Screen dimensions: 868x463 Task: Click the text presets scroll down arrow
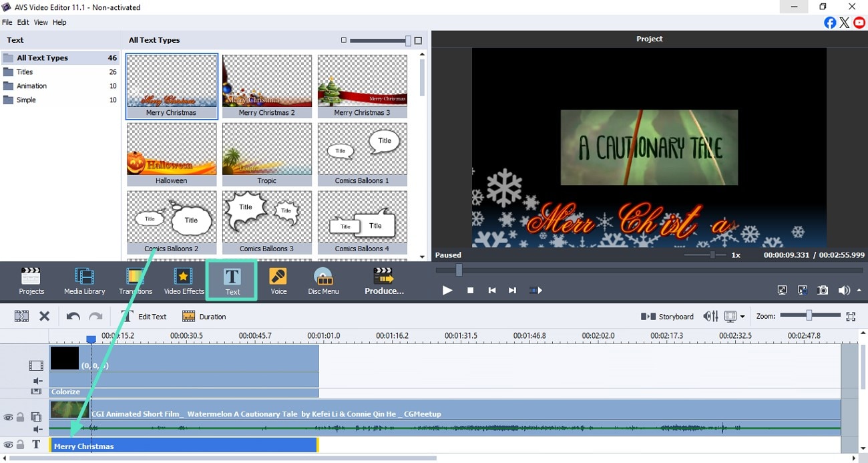click(x=422, y=257)
